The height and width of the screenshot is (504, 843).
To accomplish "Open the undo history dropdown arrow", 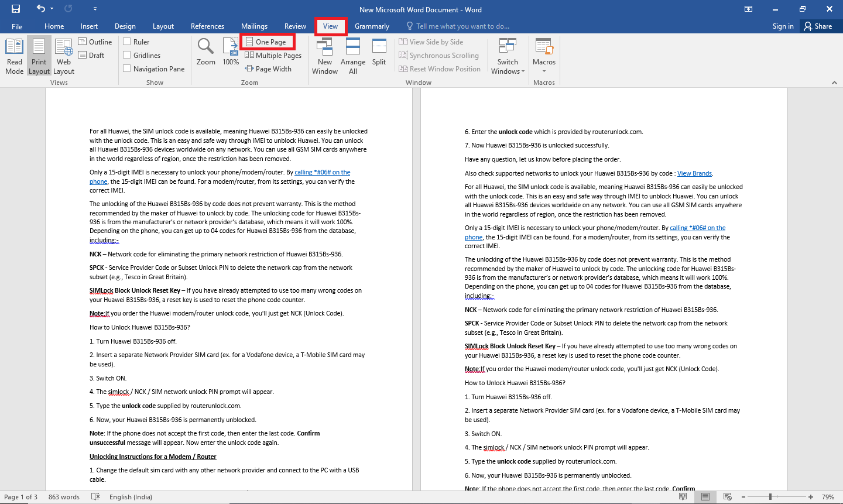I will click(x=52, y=9).
